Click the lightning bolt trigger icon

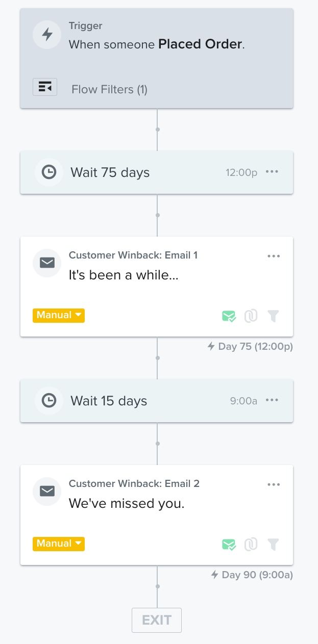[x=46, y=35]
